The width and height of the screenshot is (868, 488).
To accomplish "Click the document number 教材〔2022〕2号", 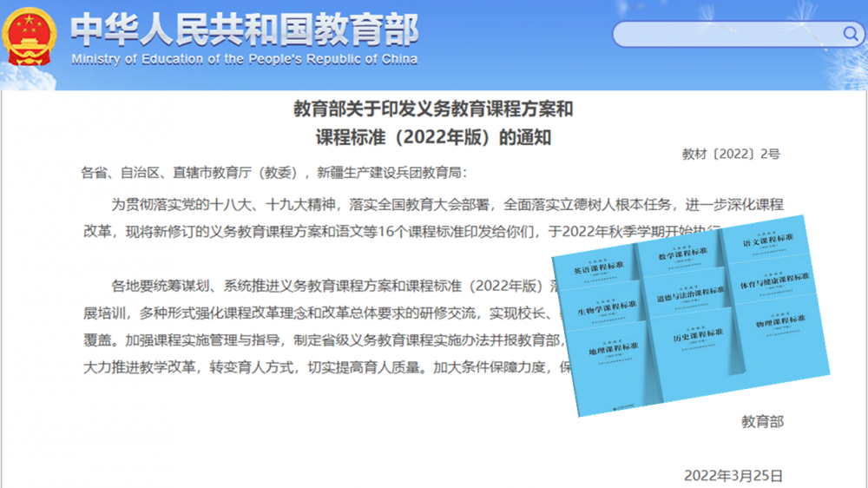I will tap(731, 154).
